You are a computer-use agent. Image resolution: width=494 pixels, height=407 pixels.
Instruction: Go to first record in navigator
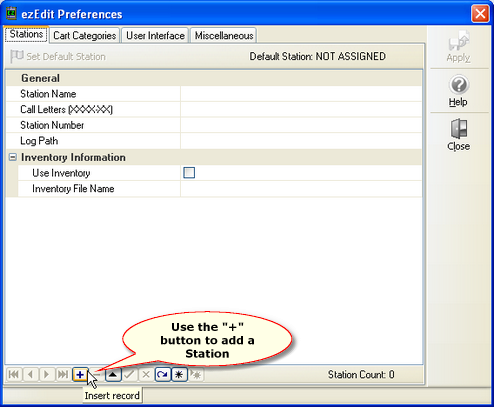[x=14, y=375]
